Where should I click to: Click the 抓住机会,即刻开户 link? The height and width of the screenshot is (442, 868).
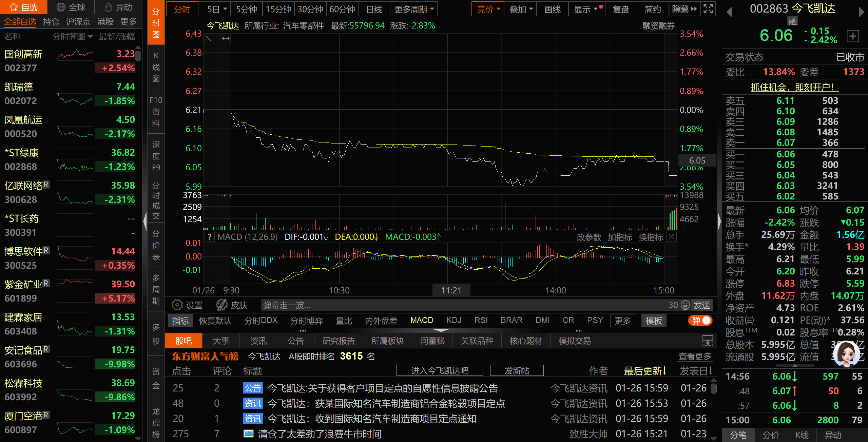[794, 87]
